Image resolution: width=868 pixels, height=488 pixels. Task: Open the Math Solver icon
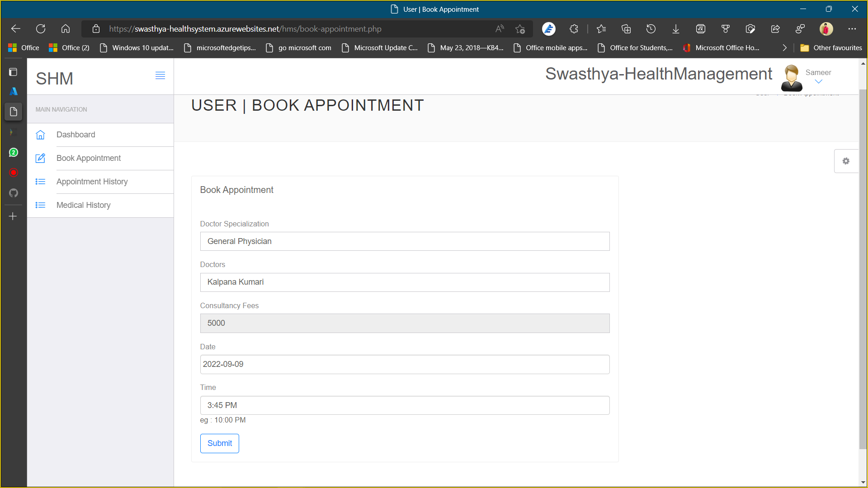(700, 28)
